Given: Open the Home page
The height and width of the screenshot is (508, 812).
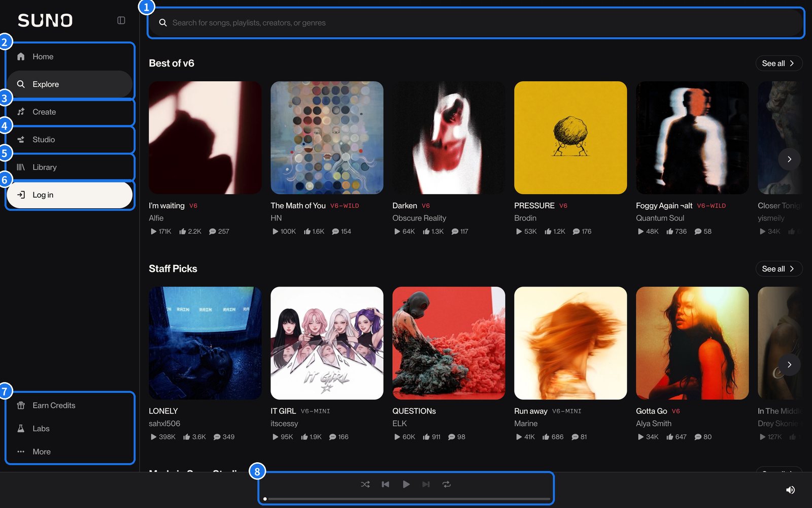Looking at the screenshot, I should (70, 56).
